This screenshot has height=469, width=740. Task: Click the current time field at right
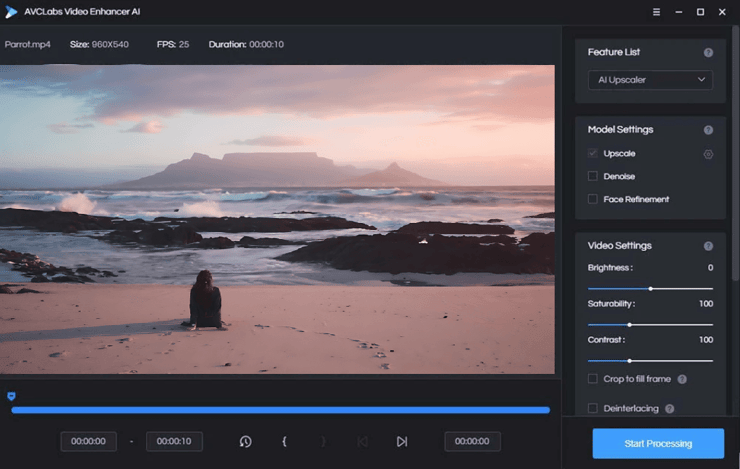pos(472,441)
